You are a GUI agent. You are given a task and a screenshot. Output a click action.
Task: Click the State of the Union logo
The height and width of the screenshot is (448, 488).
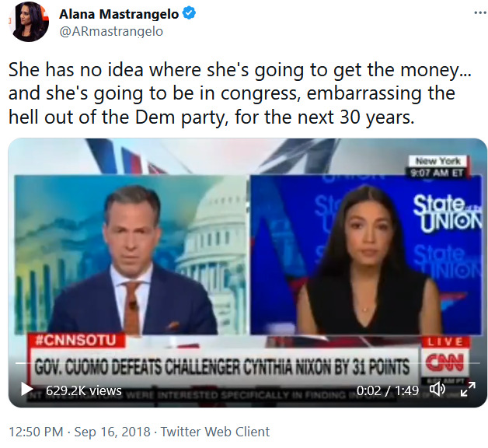click(x=448, y=213)
